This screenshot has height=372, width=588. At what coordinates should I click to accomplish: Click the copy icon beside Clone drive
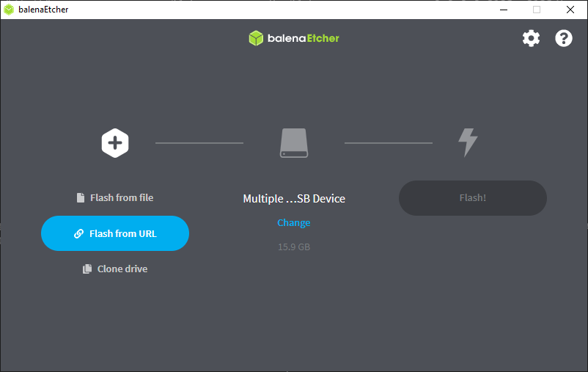87,269
